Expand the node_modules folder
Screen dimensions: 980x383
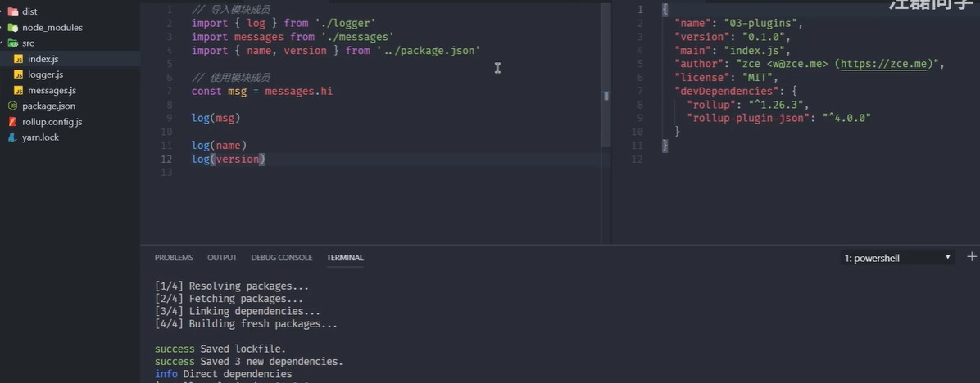(x=3, y=27)
